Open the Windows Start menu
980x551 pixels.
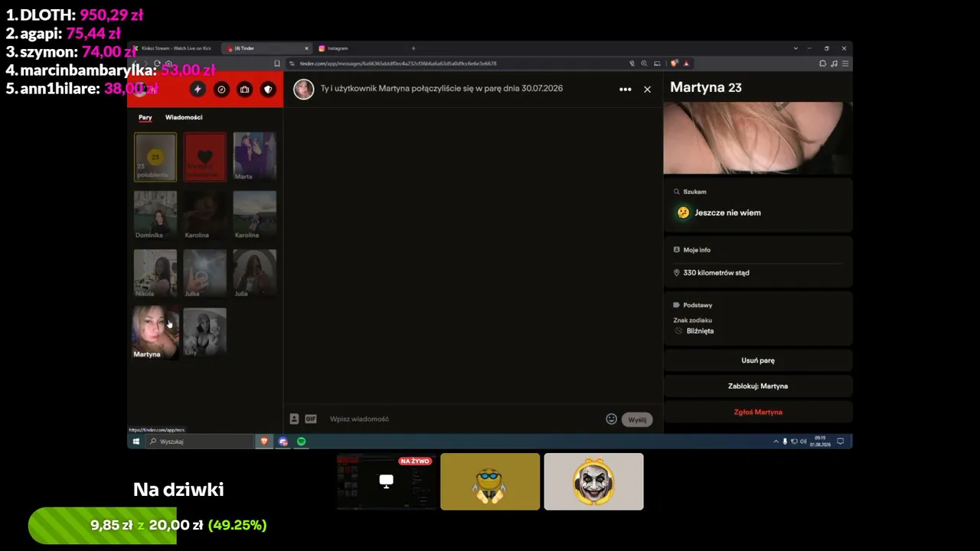click(136, 442)
